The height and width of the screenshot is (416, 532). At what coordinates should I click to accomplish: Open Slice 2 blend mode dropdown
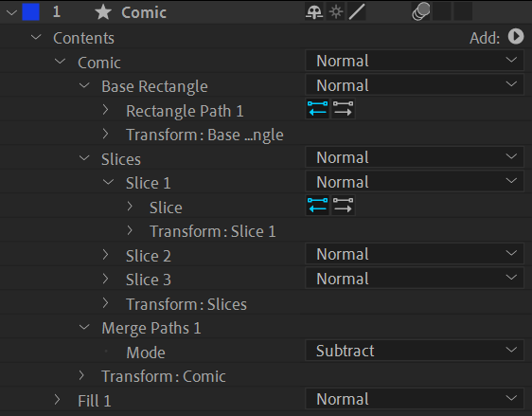tap(415, 254)
